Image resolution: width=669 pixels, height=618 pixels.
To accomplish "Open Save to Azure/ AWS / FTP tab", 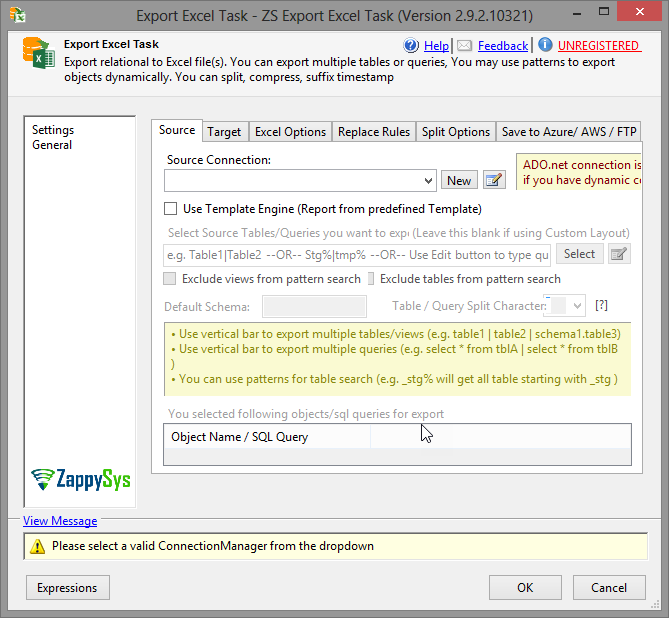I will pyautogui.click(x=569, y=131).
